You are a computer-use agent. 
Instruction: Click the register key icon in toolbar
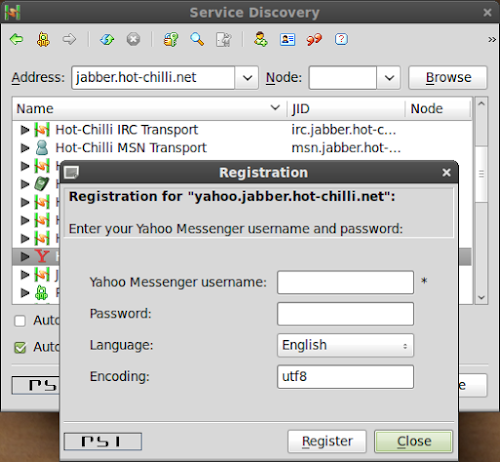[171, 39]
